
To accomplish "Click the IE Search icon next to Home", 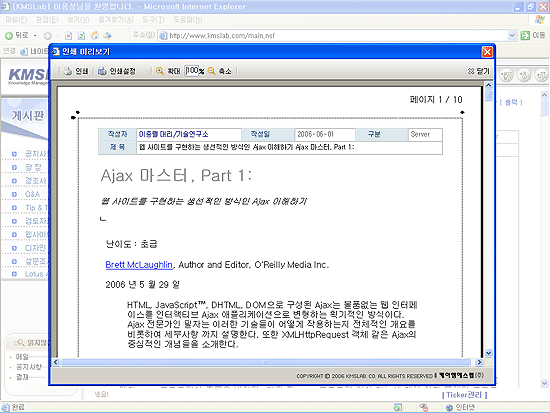I will [107, 35].
